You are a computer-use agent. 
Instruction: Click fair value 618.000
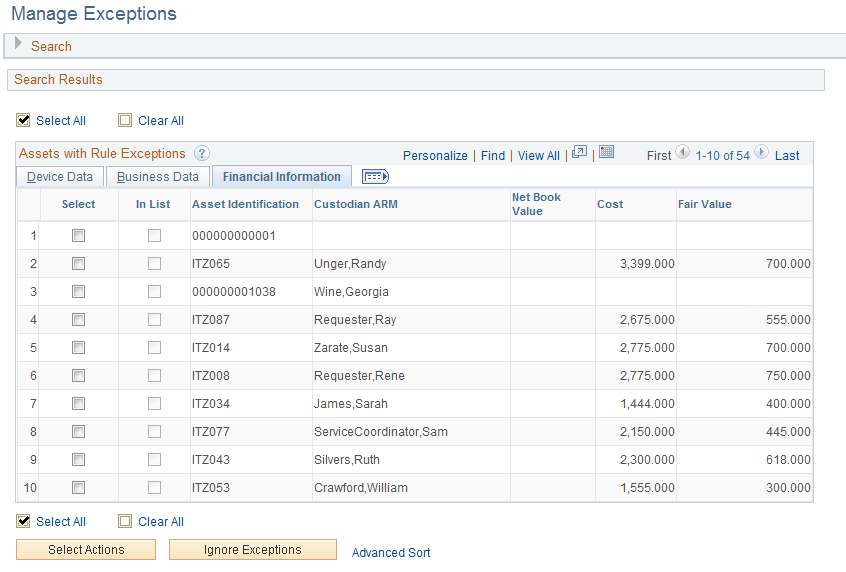click(788, 460)
